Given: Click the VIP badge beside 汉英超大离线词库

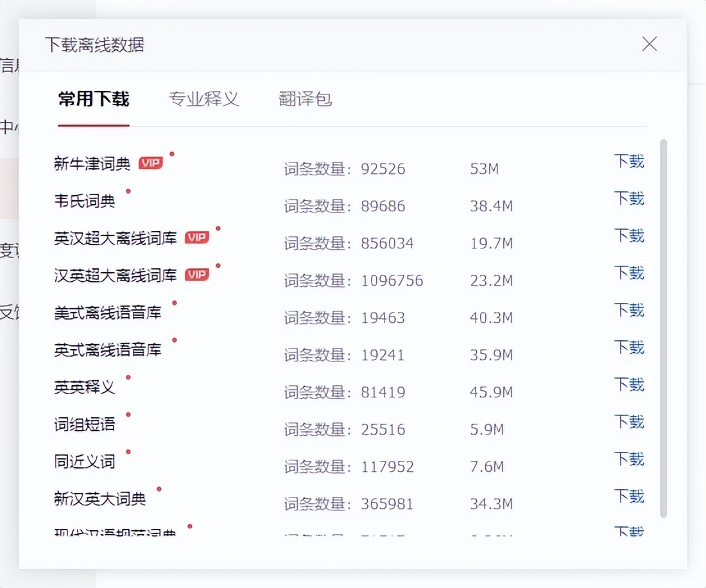Looking at the screenshot, I should click(x=197, y=275).
